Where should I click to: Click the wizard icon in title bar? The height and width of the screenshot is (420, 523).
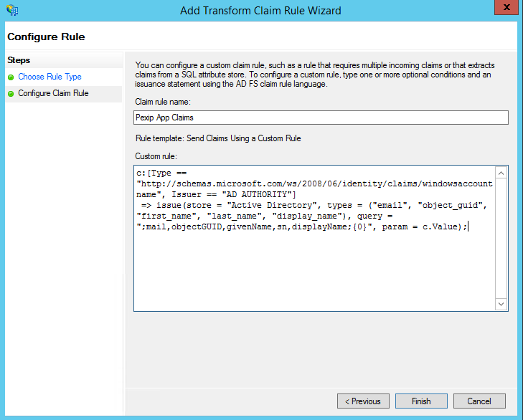tap(11, 10)
